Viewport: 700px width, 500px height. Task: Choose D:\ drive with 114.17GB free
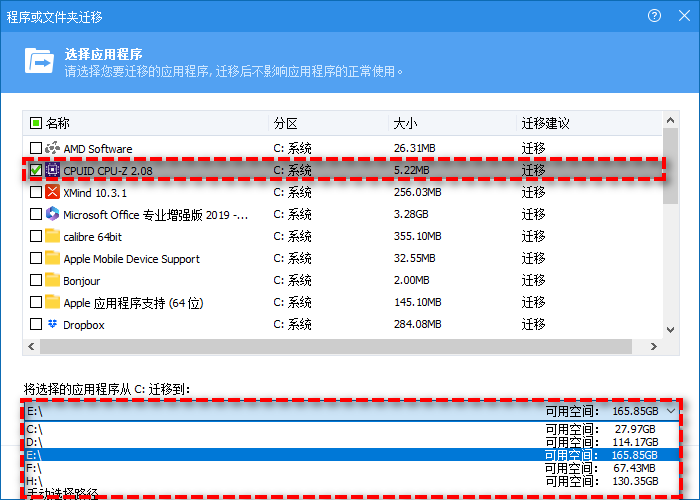click(351, 442)
